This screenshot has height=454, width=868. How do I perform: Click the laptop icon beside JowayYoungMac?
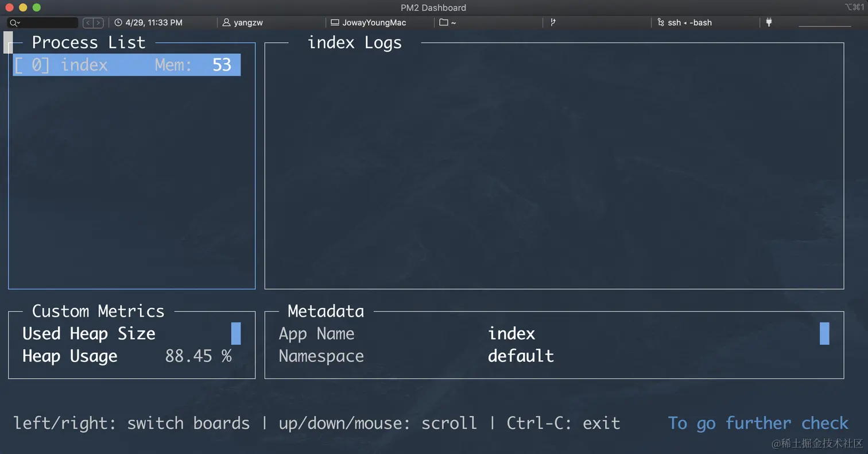click(x=335, y=23)
